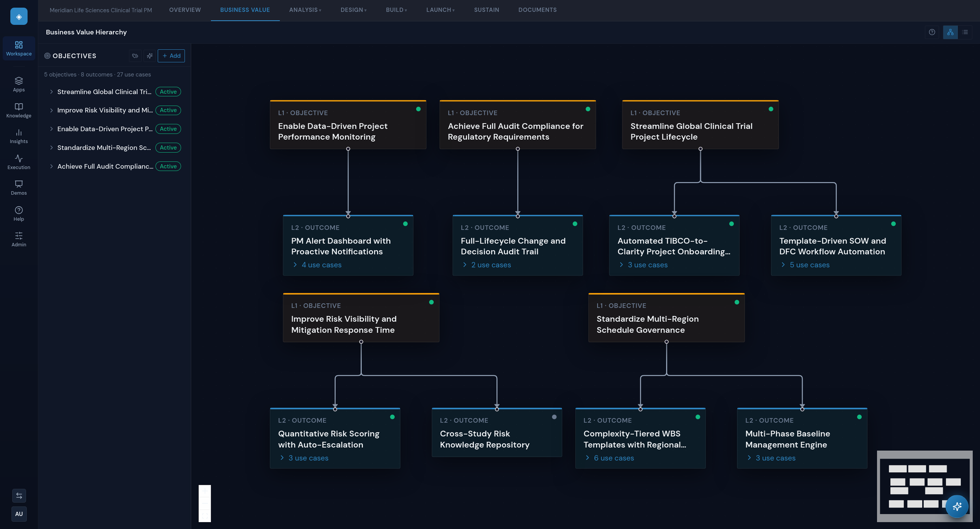
Task: Expand Improve Risk Visibility and Mi... tree row
Action: coord(51,110)
